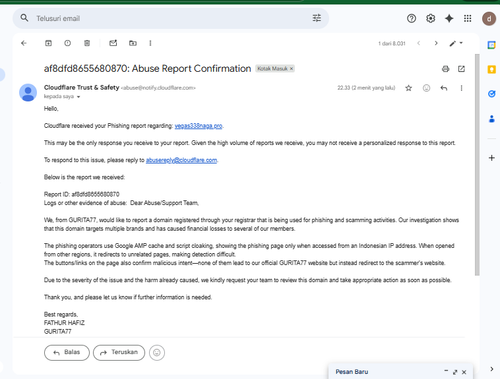Go to older email with next arrow
Image resolution: width=500 pixels, height=379 pixels.
[436, 43]
